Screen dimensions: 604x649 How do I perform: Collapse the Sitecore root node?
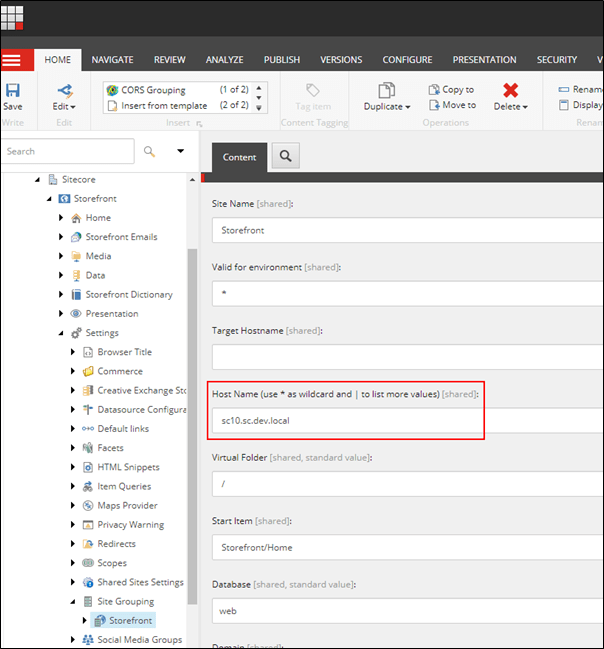[x=37, y=180]
